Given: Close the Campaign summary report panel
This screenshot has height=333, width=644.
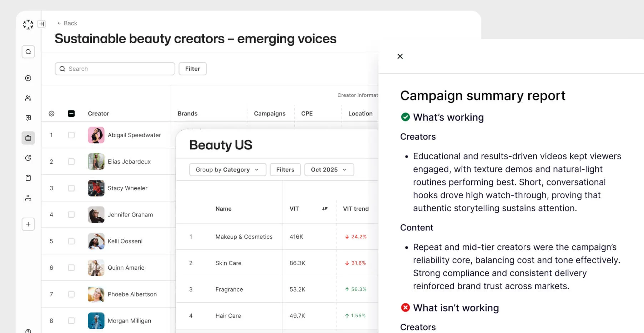Looking at the screenshot, I should [x=400, y=56].
